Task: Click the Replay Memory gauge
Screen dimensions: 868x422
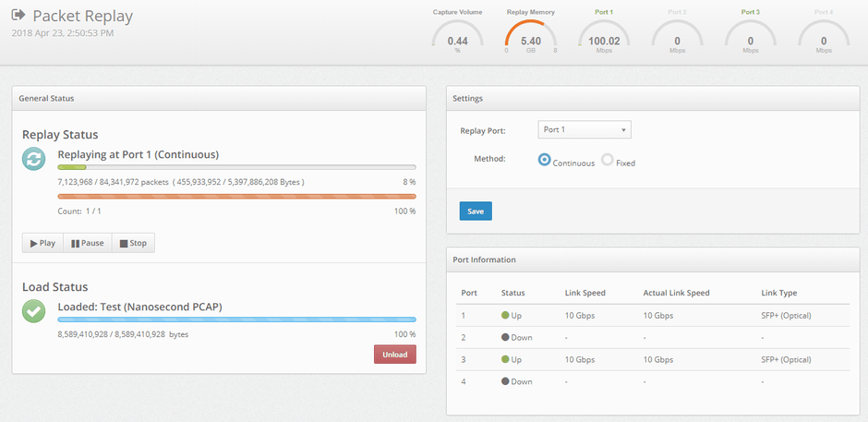Action: [x=531, y=34]
